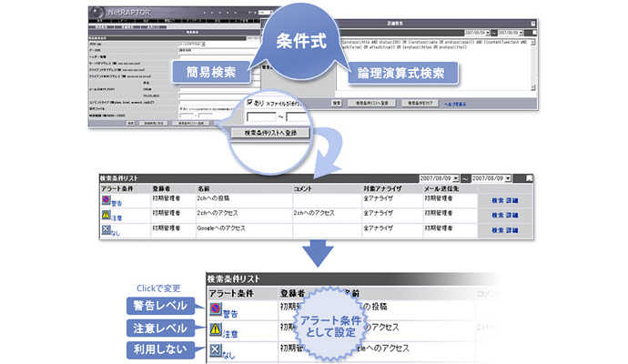Open the start date dropdown in the 詳細検索 window

click(488, 33)
